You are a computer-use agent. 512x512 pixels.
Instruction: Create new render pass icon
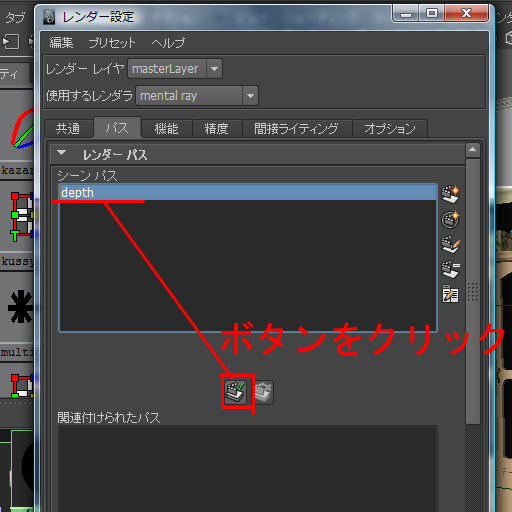(450, 194)
